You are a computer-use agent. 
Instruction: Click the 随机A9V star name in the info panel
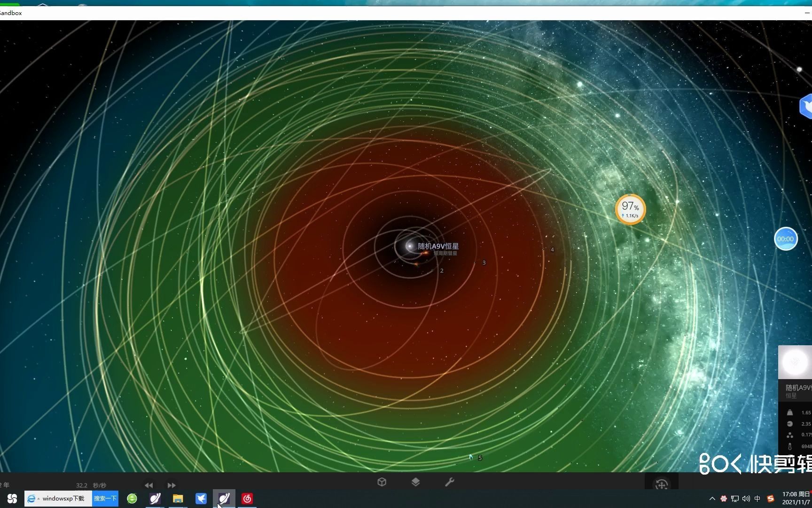pos(799,388)
